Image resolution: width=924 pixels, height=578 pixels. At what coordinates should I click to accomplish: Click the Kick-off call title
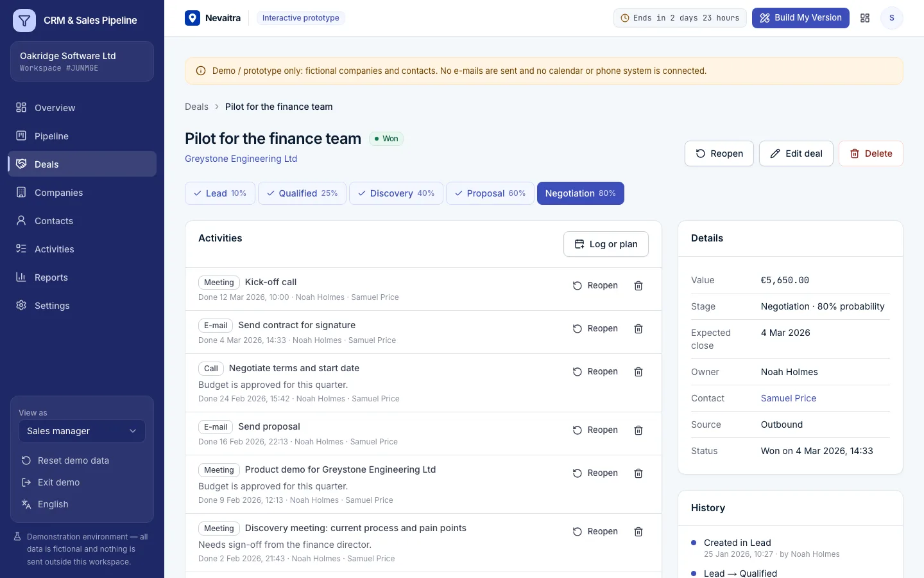(271, 282)
